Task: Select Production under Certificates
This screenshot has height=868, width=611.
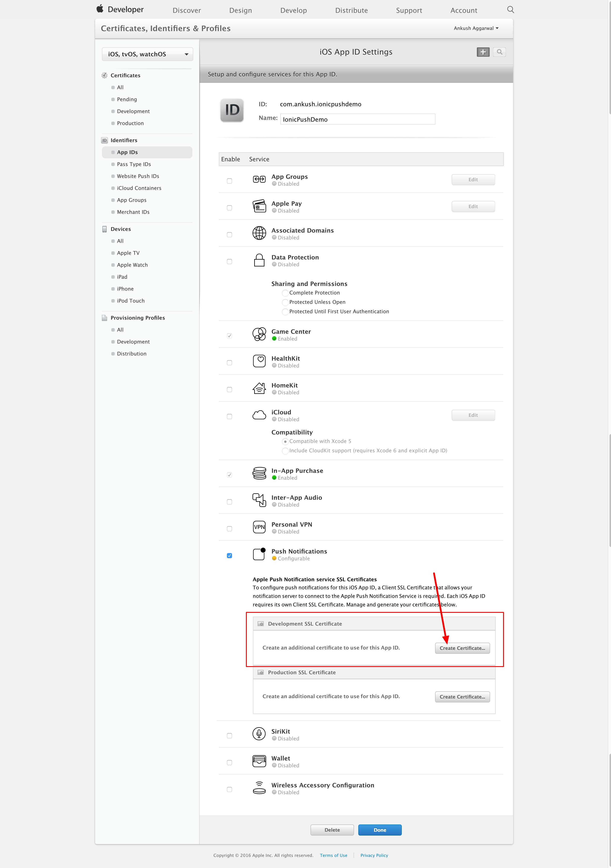Action: click(x=130, y=123)
